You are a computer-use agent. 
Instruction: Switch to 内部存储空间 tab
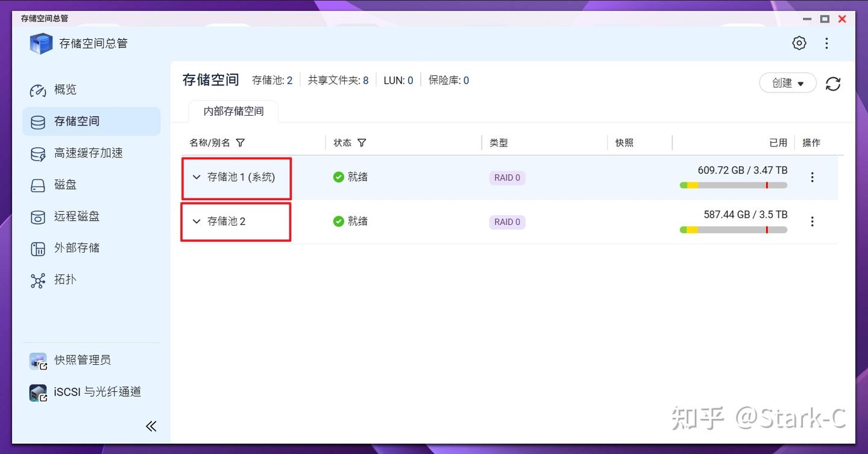[x=233, y=112]
